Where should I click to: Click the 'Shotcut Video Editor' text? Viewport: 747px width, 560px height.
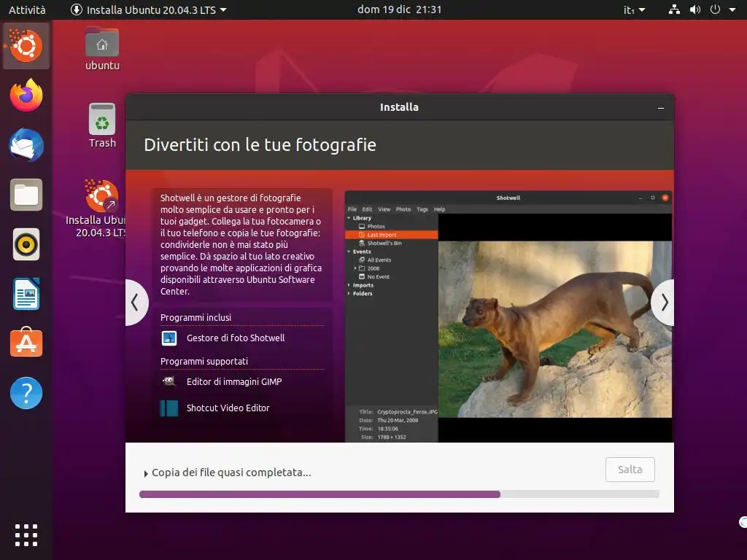(228, 408)
